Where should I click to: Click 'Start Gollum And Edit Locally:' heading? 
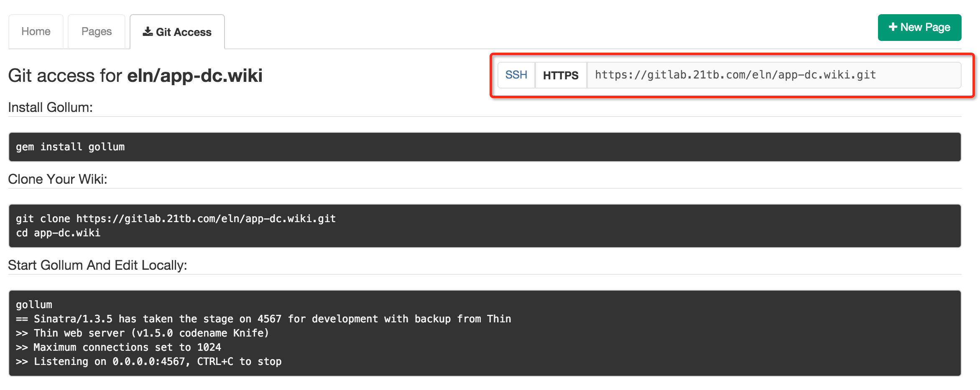click(x=97, y=265)
